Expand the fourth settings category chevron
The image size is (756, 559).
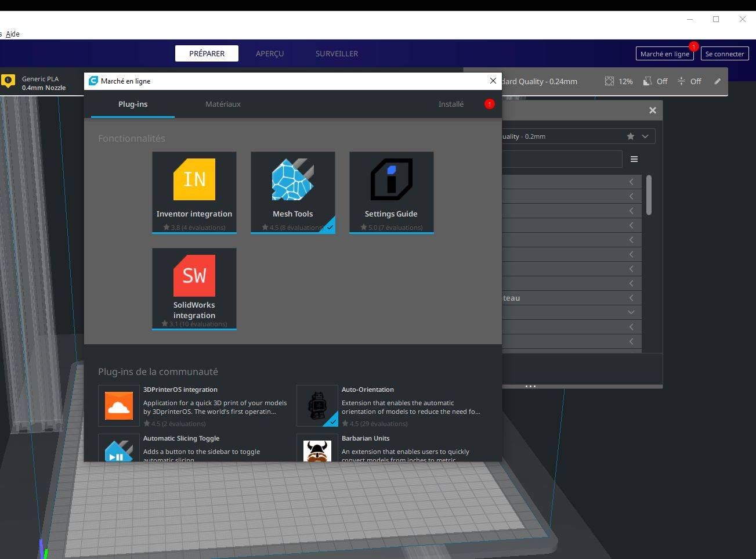631,225
